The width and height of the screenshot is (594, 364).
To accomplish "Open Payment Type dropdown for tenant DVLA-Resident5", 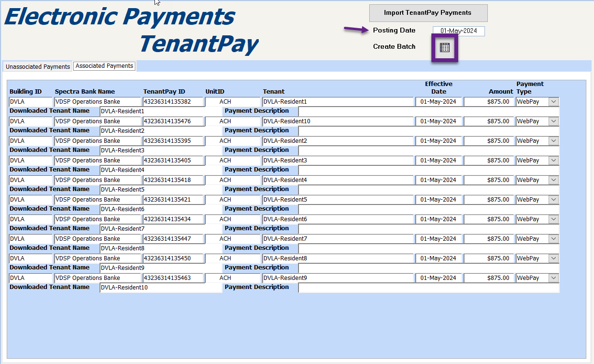I will (x=553, y=200).
